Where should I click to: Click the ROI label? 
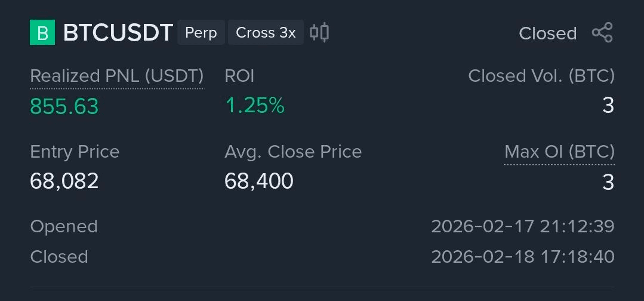click(239, 76)
